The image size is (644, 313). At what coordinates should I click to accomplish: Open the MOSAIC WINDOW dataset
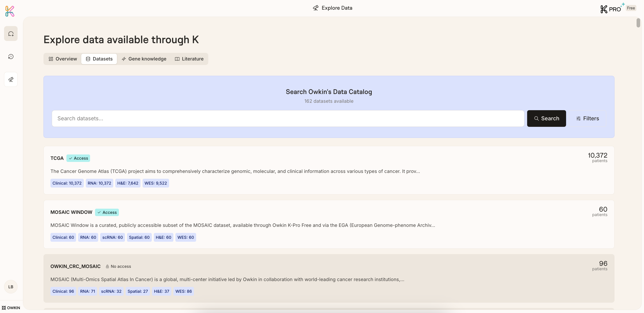click(71, 212)
